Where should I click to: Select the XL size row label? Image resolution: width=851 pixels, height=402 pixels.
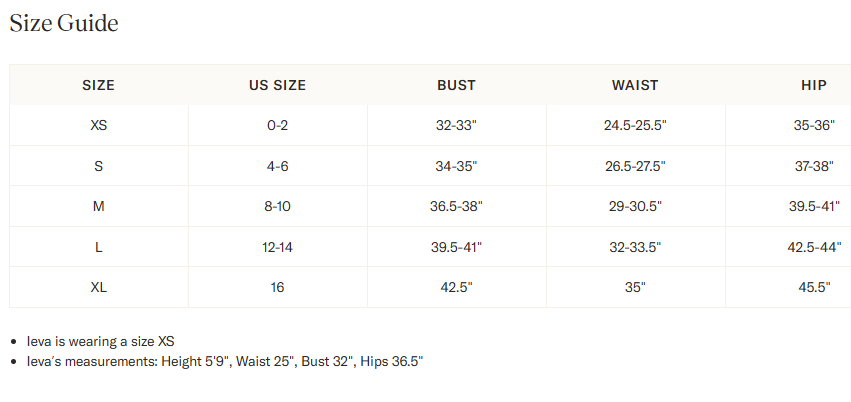coord(98,287)
